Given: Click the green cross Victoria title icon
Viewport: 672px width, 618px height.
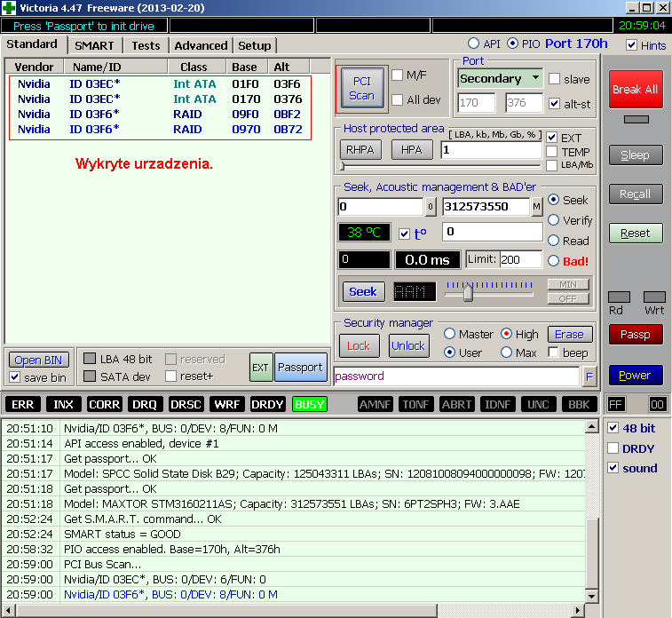Looking at the screenshot, I should tap(9, 8).
